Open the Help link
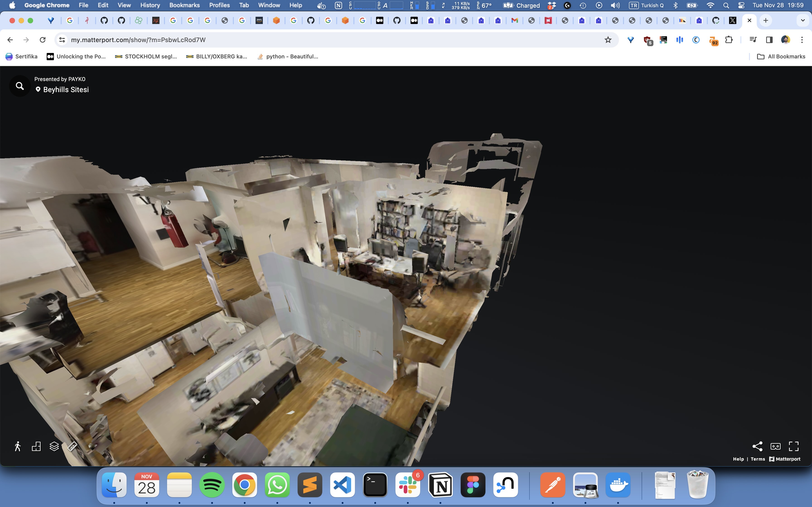This screenshot has width=812, height=507. click(738, 459)
